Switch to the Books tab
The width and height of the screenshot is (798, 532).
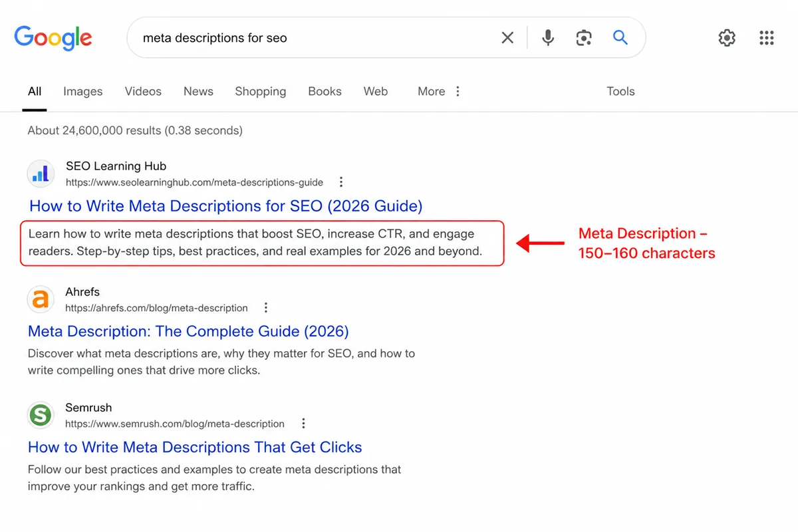tap(325, 91)
